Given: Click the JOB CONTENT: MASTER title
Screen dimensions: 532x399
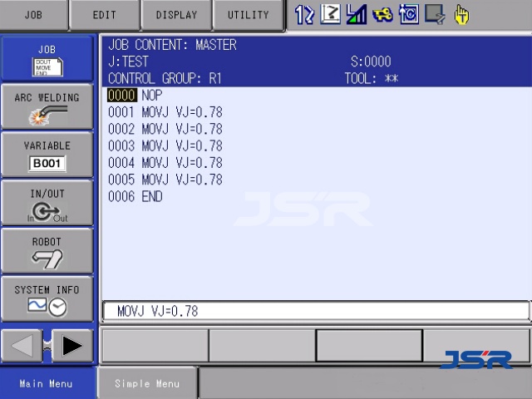Looking at the screenshot, I should tap(172, 45).
